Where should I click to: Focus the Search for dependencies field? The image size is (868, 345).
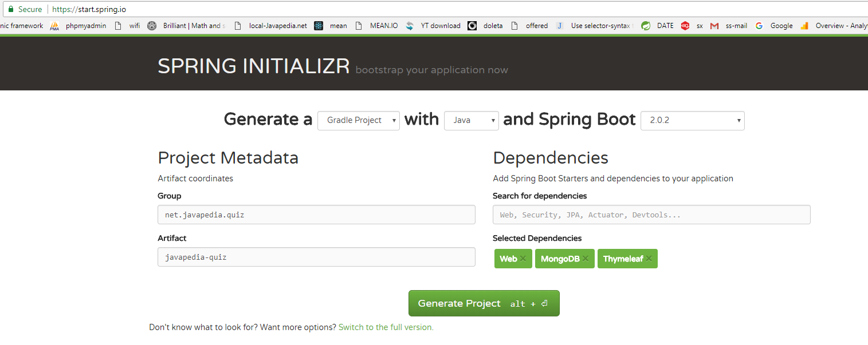pyautogui.click(x=651, y=215)
